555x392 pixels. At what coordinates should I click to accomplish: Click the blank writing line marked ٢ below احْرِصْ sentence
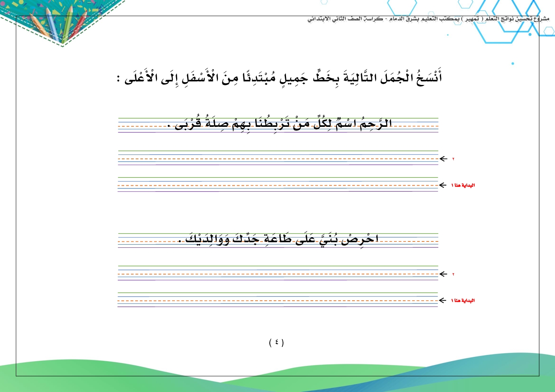[x=278, y=273]
